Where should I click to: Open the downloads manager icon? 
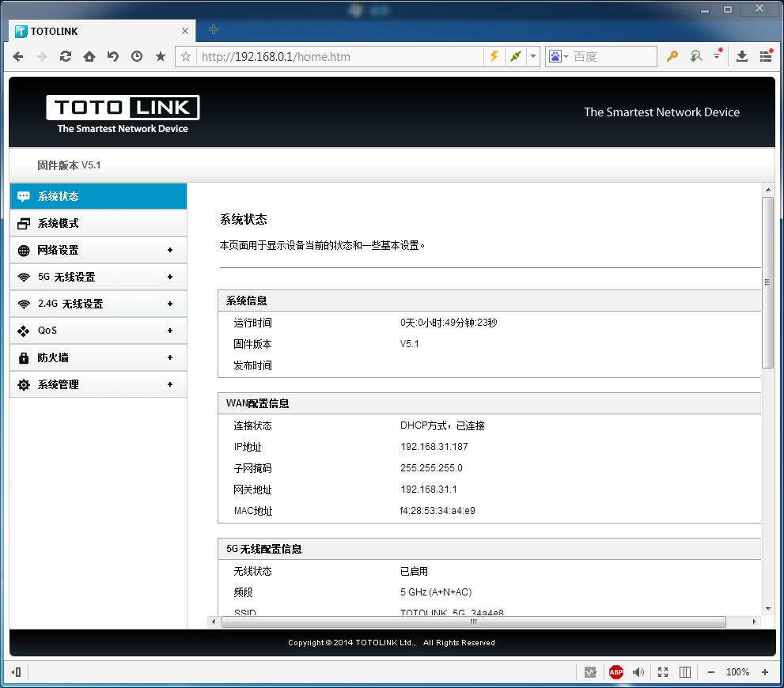[x=742, y=56]
